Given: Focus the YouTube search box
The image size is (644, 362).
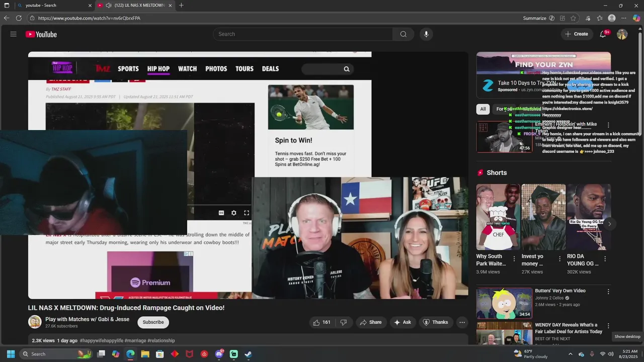Looking at the screenshot, I should [x=303, y=34].
